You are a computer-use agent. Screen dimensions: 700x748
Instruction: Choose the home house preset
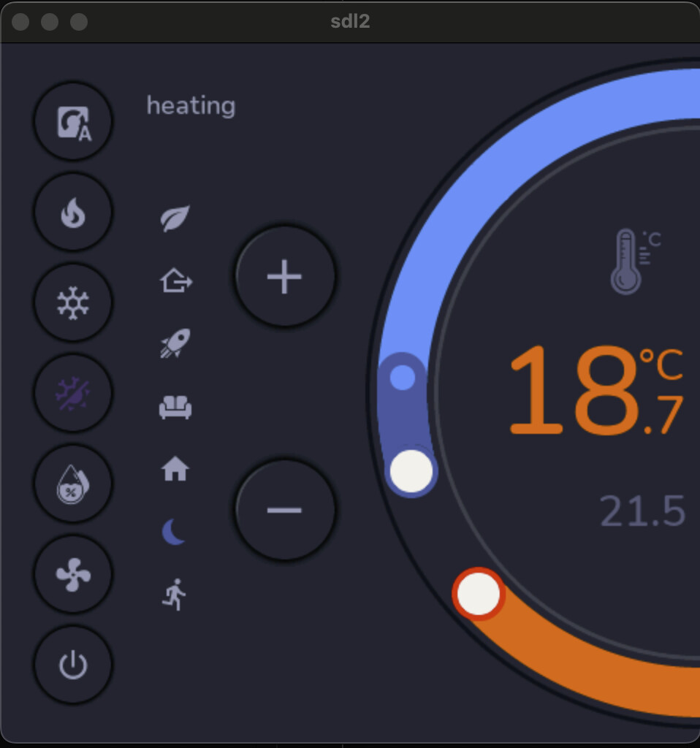point(175,468)
